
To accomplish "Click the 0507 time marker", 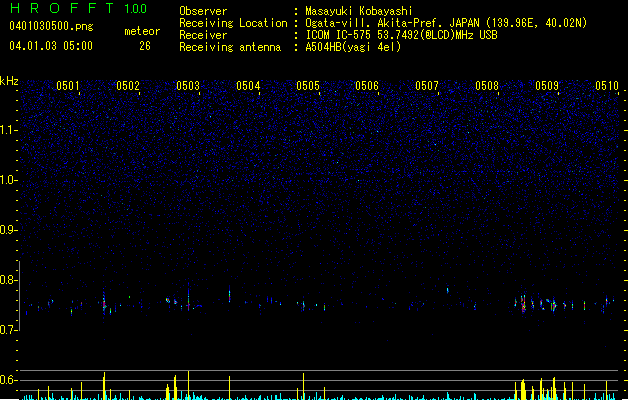I will (x=427, y=86).
